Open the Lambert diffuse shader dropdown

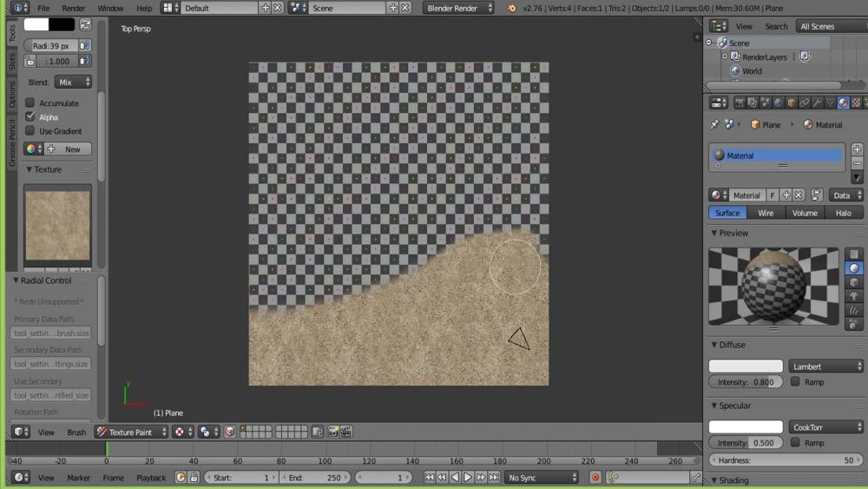click(x=825, y=367)
